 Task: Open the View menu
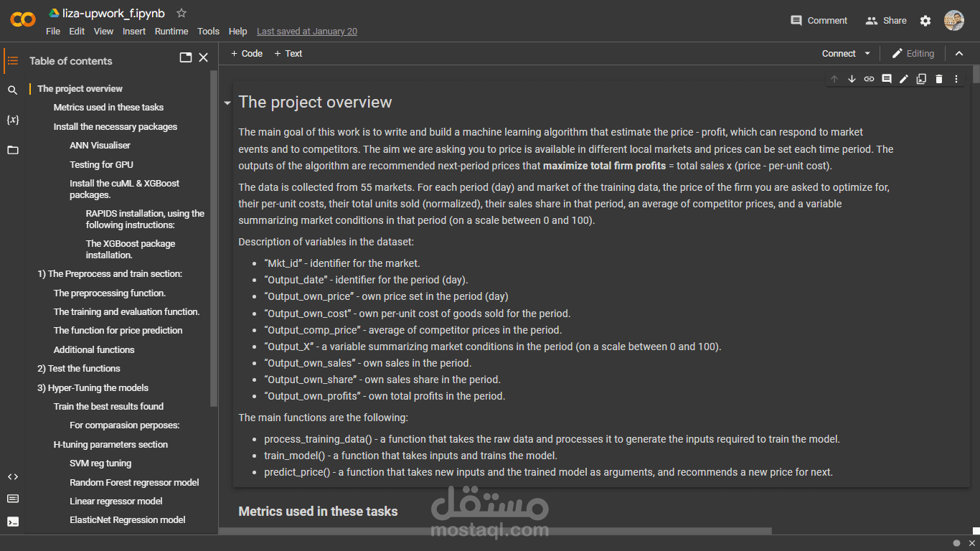click(x=104, y=32)
